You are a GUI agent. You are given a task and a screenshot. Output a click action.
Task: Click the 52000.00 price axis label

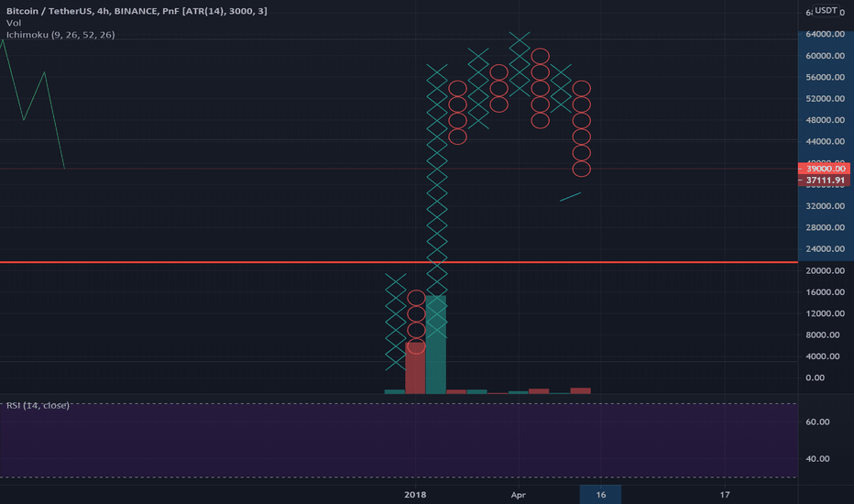[825, 99]
